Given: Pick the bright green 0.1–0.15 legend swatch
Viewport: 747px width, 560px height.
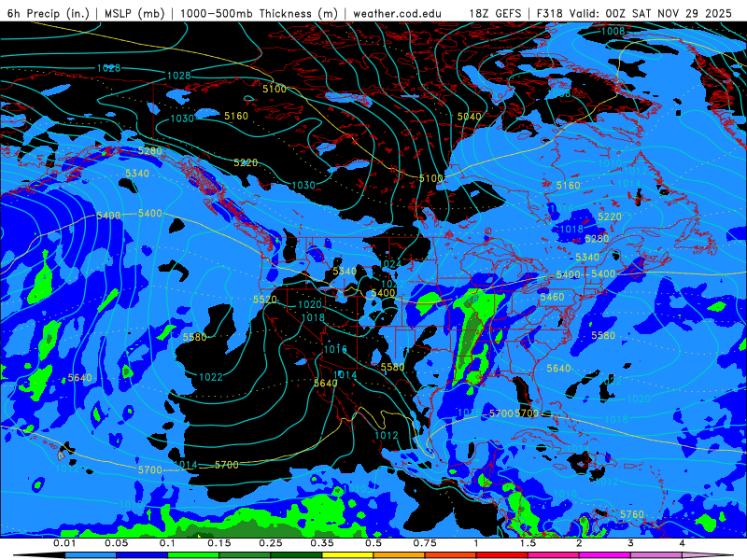Looking at the screenshot, I should pyautogui.click(x=193, y=555).
